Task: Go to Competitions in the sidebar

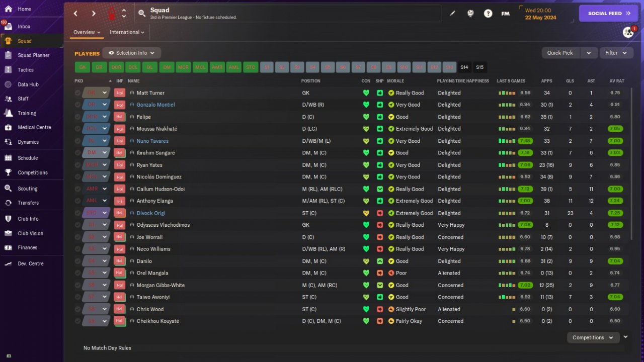Action: pos(32,172)
